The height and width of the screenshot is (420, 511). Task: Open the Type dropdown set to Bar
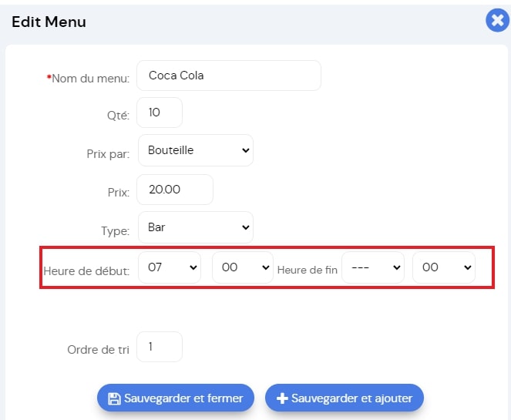coord(196,227)
